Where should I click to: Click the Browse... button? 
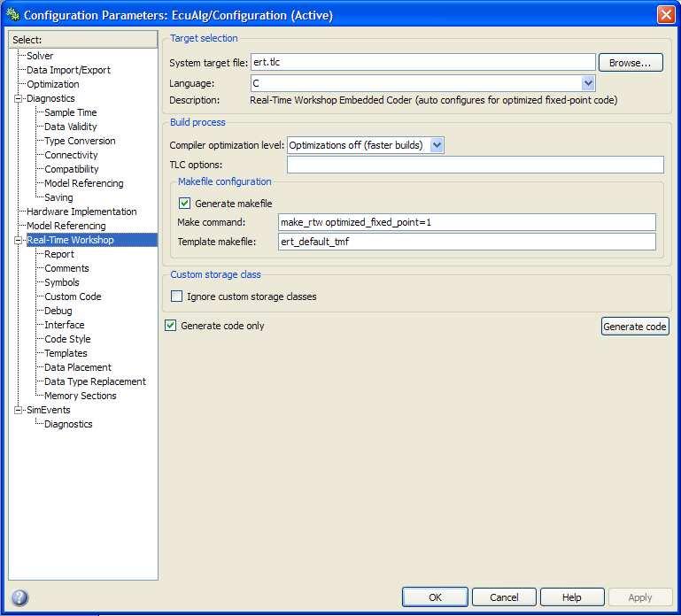pyautogui.click(x=631, y=63)
